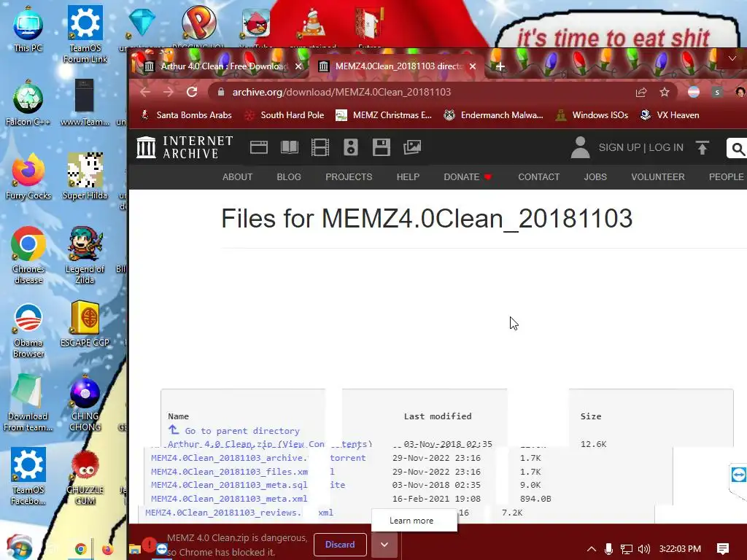Open the notification center icon
The image size is (747, 560).
723,549
